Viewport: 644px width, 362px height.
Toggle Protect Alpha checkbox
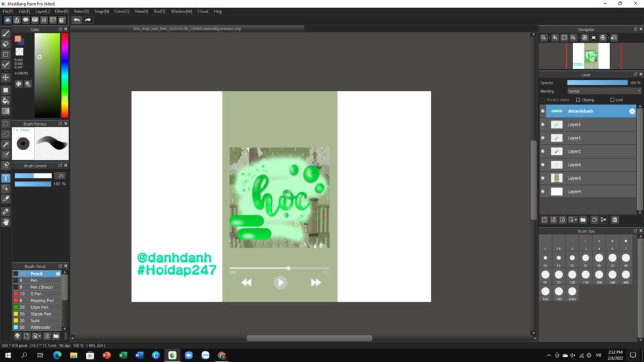tap(543, 100)
